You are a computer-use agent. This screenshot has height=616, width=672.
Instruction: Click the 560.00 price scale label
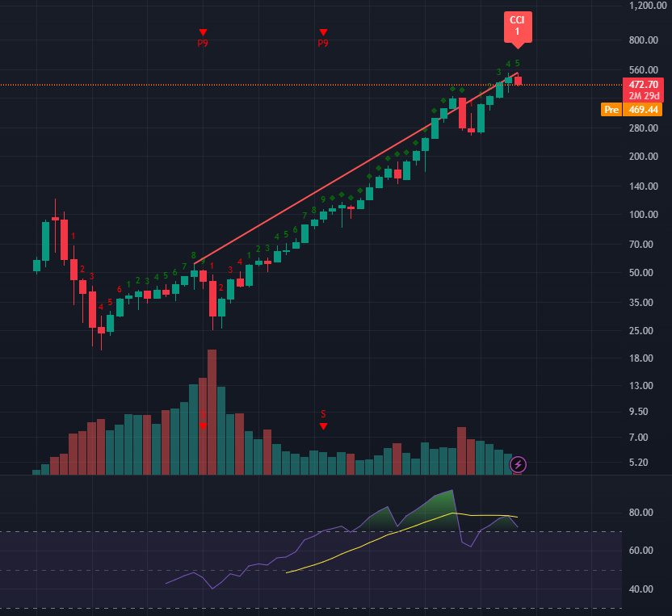(643, 69)
